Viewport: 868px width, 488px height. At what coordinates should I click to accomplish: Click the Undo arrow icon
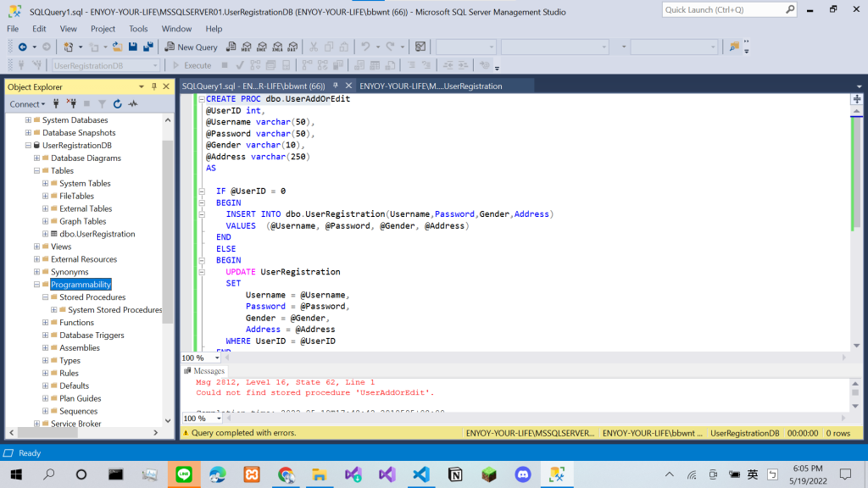point(365,47)
